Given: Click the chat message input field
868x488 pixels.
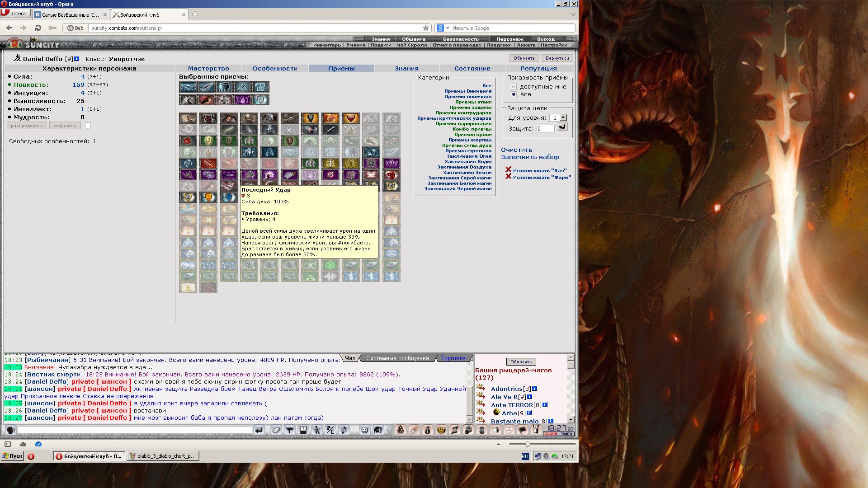Looking at the screenshot, I should [135, 430].
